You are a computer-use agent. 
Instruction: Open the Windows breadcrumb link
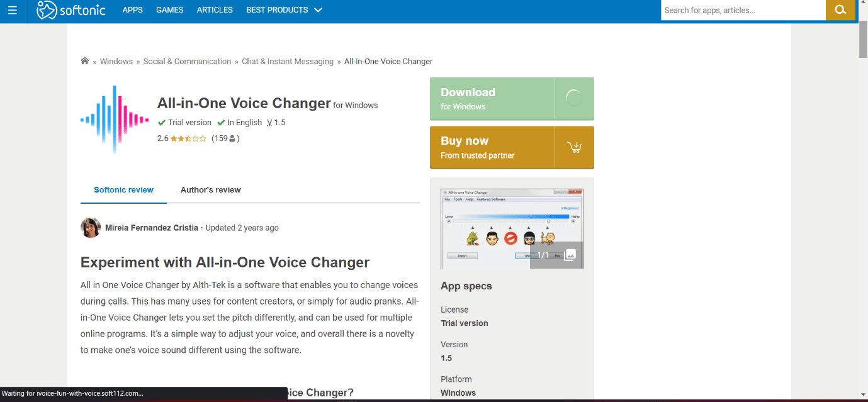[x=116, y=62]
